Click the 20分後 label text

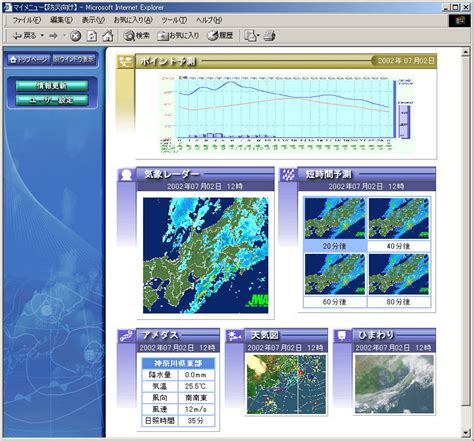click(334, 246)
